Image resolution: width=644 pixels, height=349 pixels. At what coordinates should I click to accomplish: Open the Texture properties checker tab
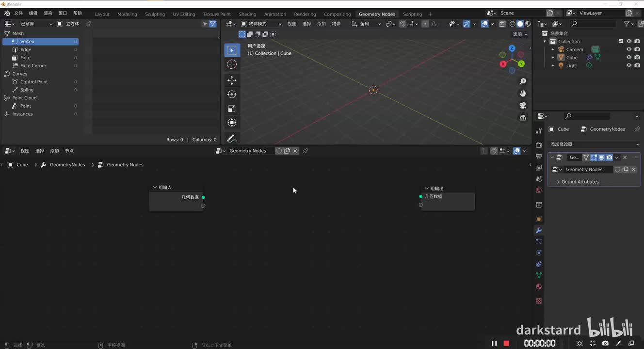(539, 301)
